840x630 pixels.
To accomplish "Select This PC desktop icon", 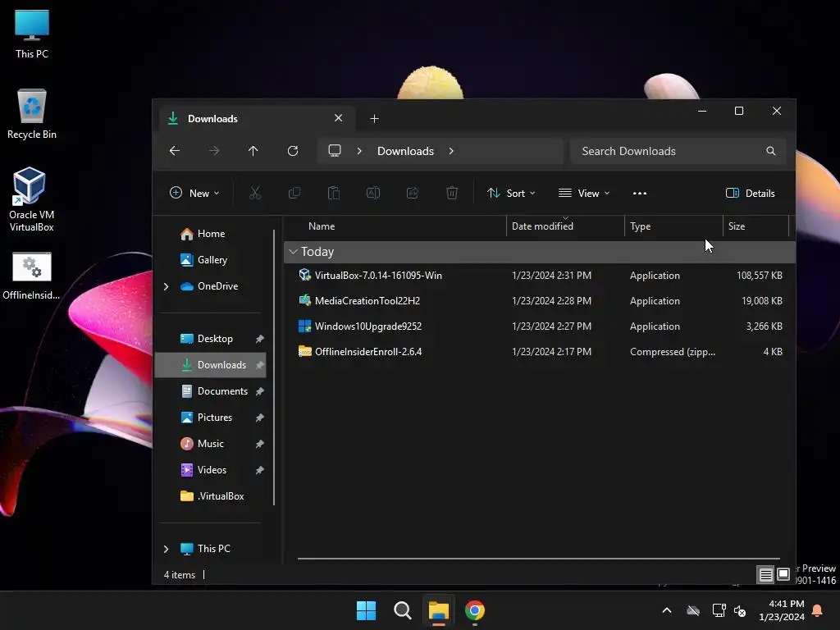I will coord(32,34).
